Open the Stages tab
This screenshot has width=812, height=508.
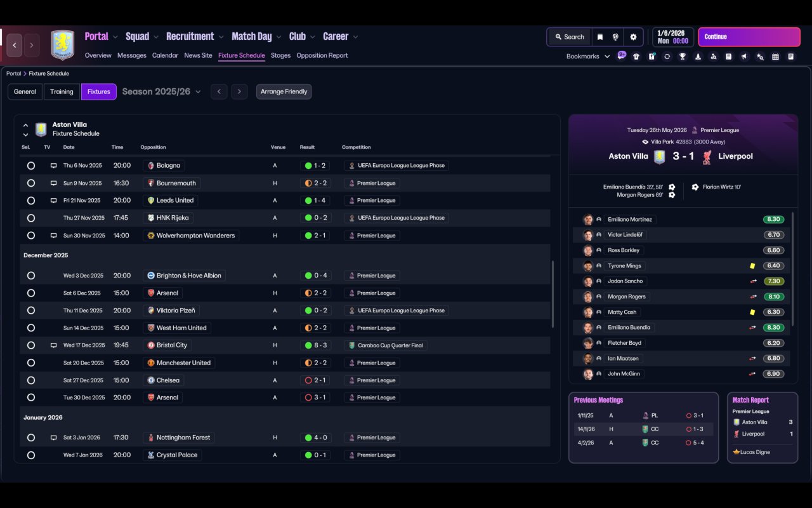click(x=280, y=55)
